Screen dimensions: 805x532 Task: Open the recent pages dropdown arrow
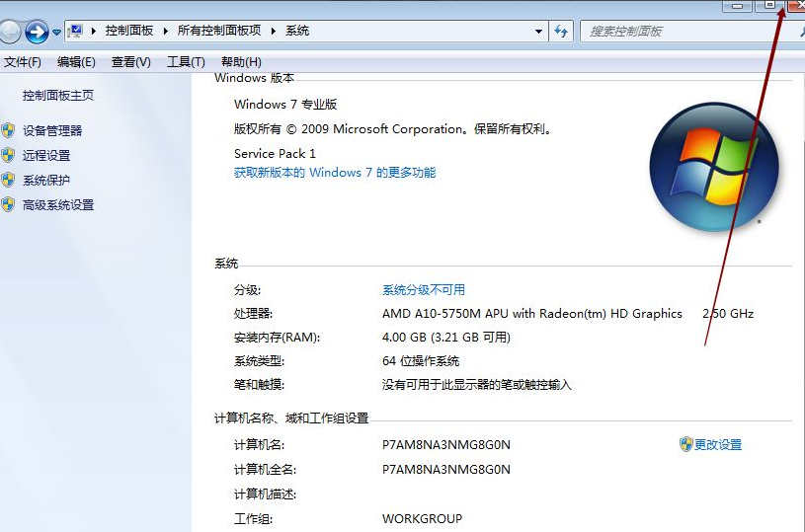point(56,33)
